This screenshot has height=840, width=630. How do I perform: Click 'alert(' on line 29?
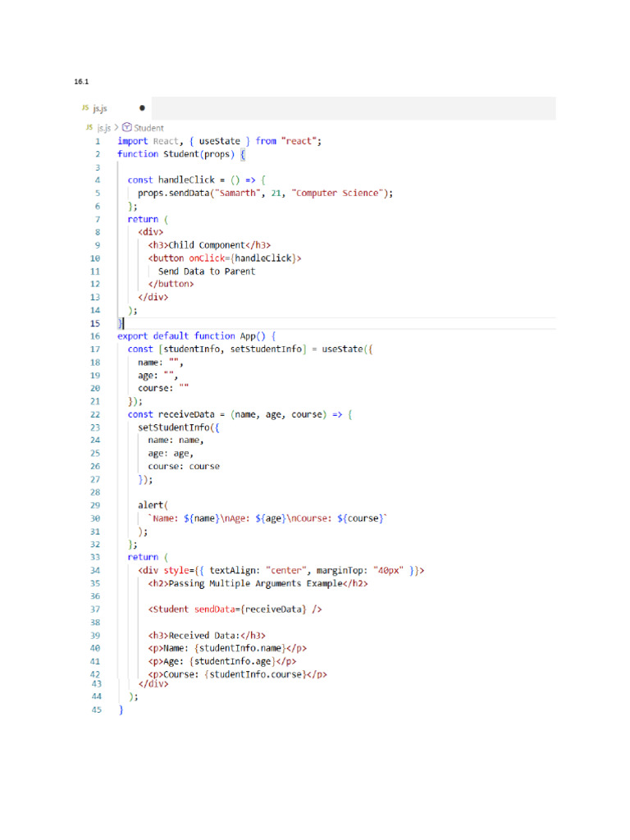tap(153, 505)
